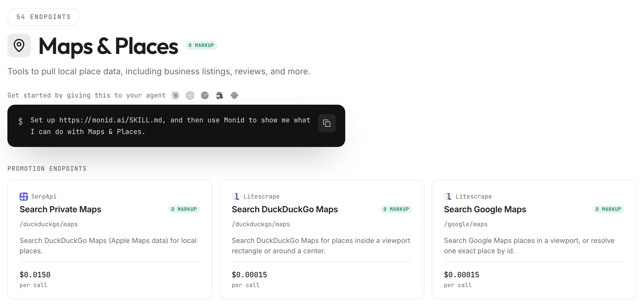644x304 pixels.
Task: Click the /google/maps path
Action: pyautogui.click(x=466, y=224)
